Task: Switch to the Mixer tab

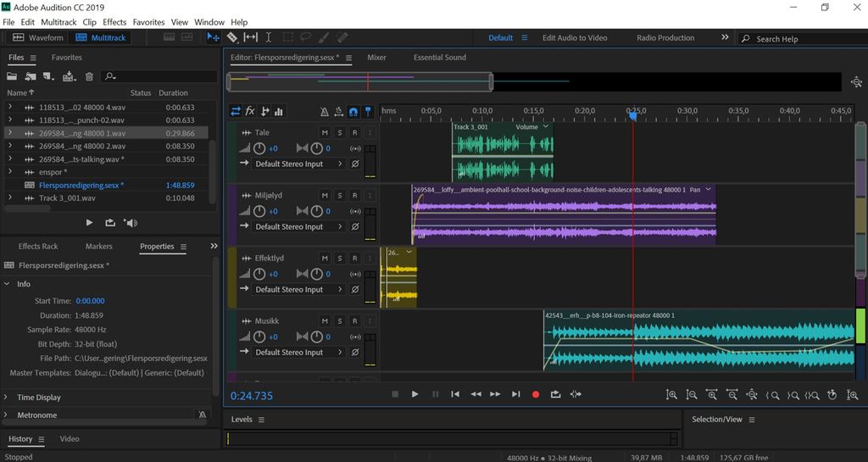Action: click(376, 58)
